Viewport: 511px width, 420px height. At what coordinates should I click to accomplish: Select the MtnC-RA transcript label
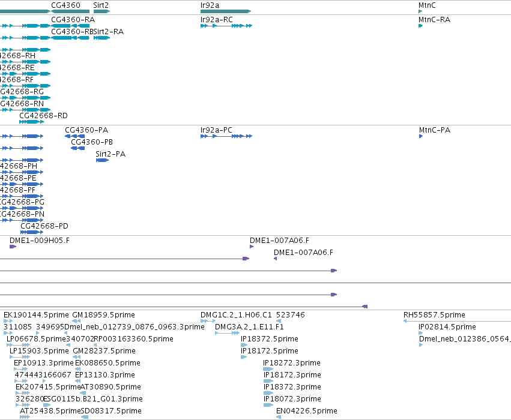[434, 20]
